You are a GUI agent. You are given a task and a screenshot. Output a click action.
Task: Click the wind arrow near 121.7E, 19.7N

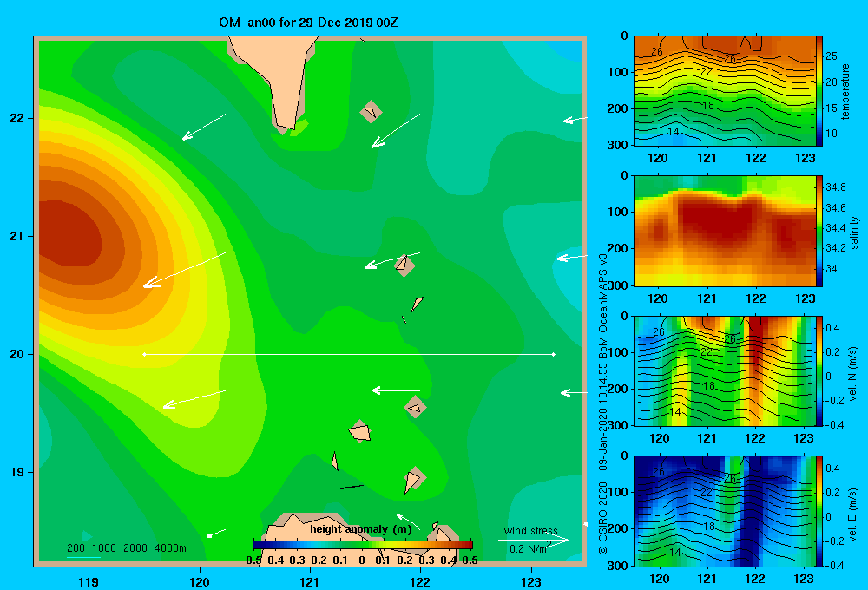(x=395, y=390)
